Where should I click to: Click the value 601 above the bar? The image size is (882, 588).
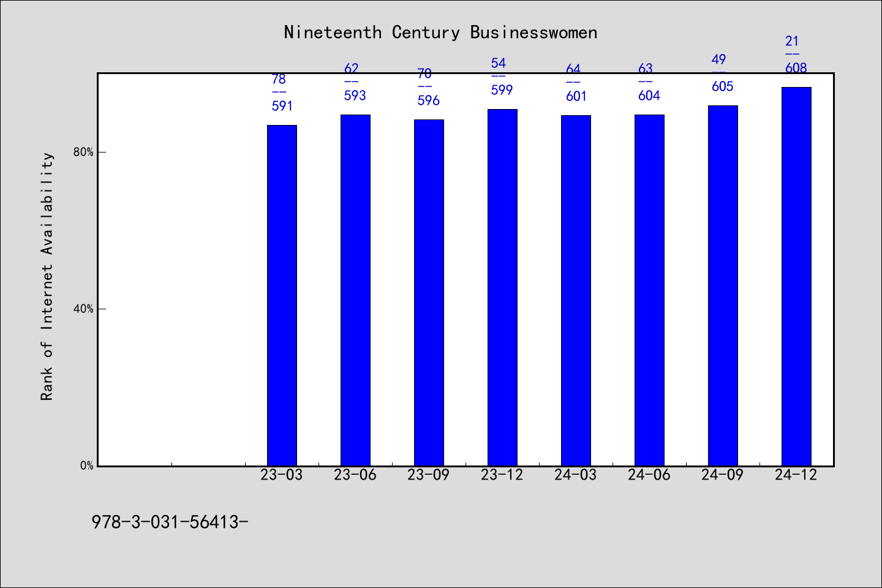click(576, 96)
